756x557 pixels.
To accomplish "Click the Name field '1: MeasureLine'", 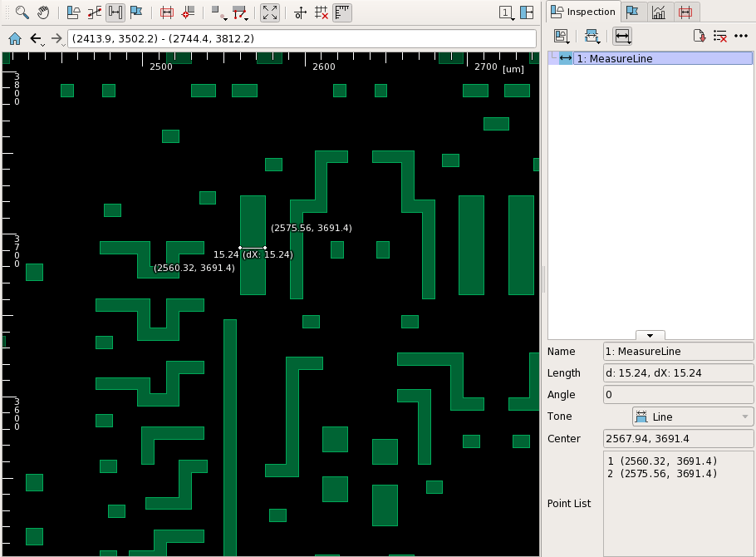I will [x=678, y=352].
